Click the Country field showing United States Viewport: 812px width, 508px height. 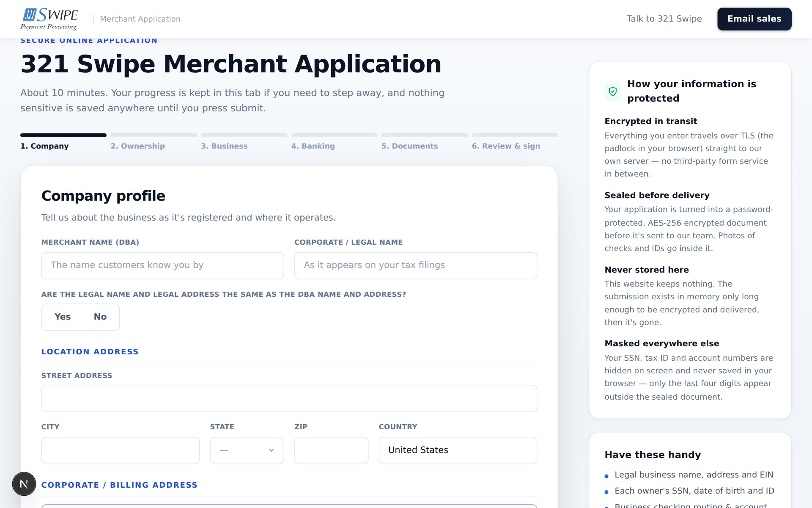click(458, 450)
